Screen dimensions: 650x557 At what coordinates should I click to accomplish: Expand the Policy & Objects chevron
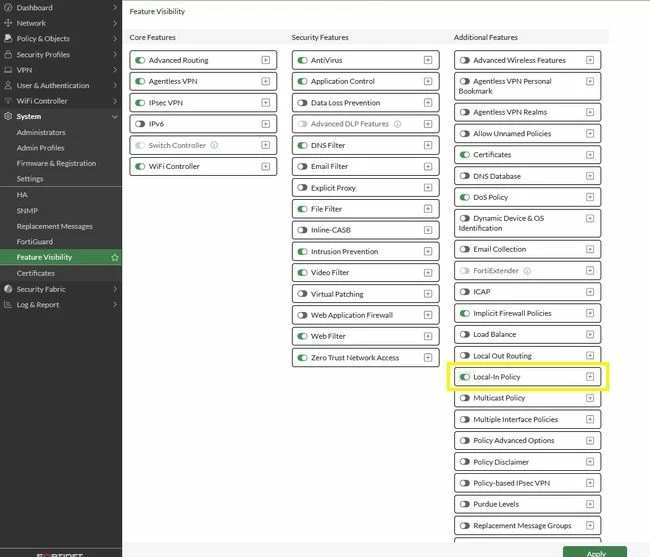pyautogui.click(x=115, y=39)
